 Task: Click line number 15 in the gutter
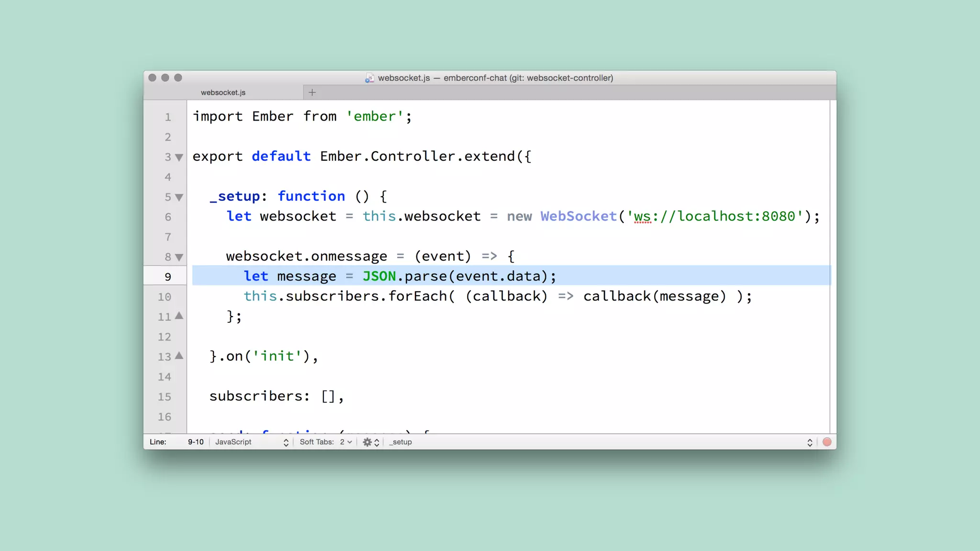click(x=164, y=397)
